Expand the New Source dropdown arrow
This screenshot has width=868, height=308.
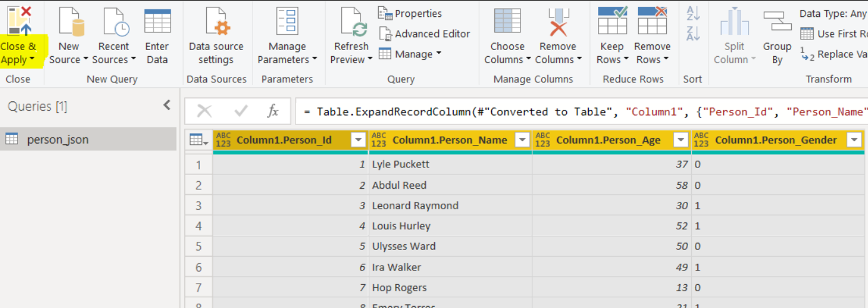(x=86, y=60)
